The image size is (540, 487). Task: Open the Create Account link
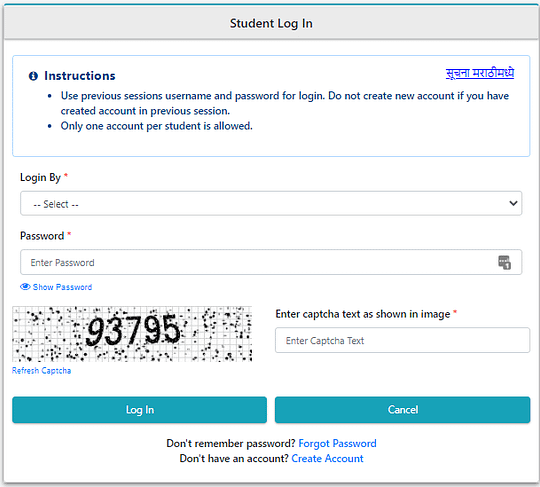tap(327, 458)
